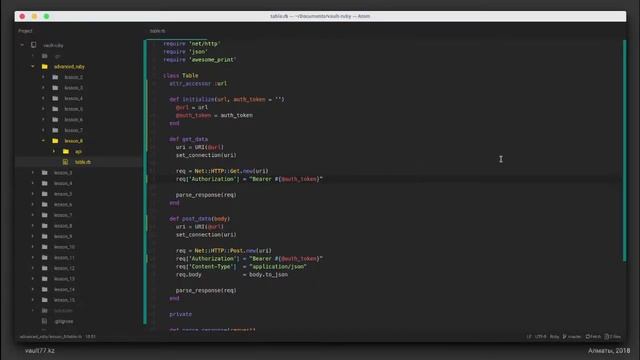Click the "def initialize" line
The height and width of the screenshot is (360, 640).
point(227,99)
